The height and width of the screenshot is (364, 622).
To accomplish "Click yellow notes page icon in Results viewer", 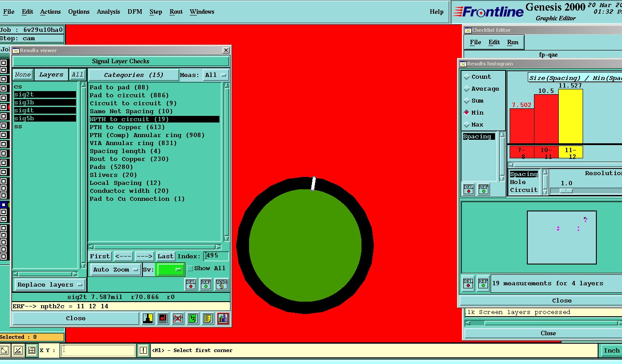I will tap(207, 318).
